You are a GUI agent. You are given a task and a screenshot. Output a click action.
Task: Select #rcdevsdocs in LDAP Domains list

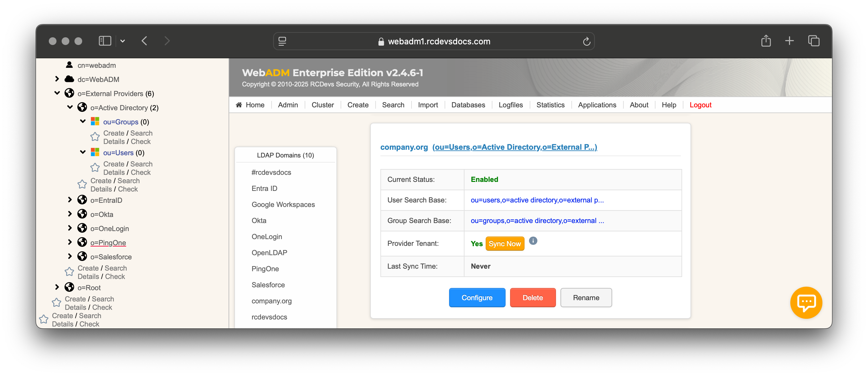point(271,172)
